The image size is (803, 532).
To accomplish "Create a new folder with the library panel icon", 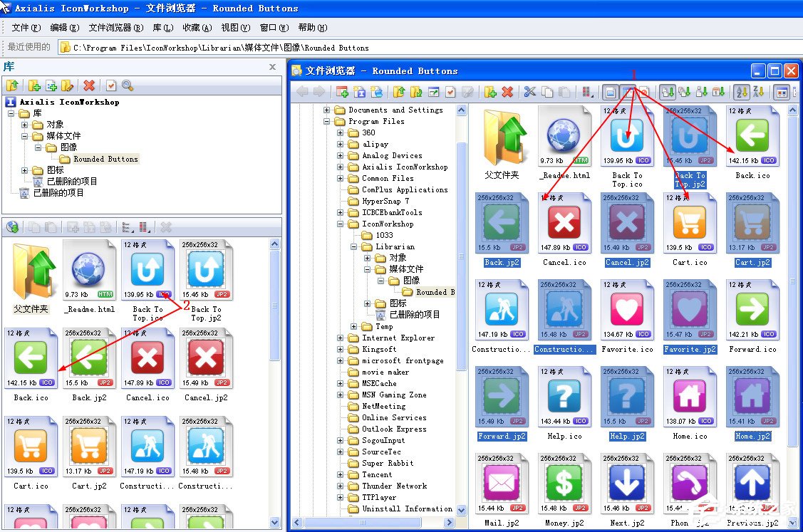I will click(x=34, y=85).
